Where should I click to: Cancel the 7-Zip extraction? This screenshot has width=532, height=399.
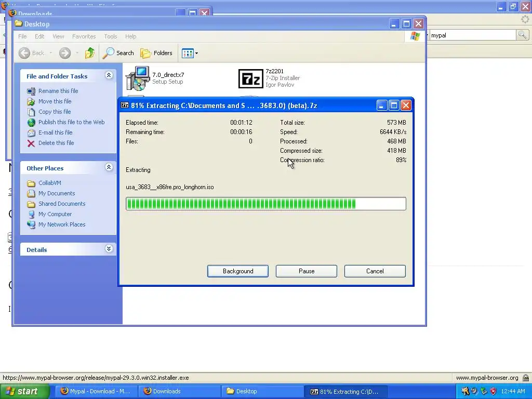click(375, 271)
